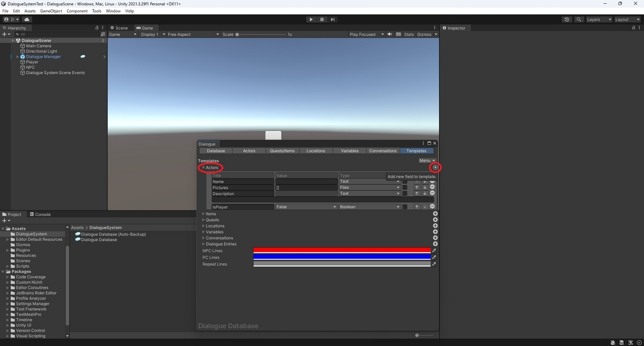Click the Hierarchy create plus button
The height and width of the screenshot is (346, 644).
click(x=6, y=34)
